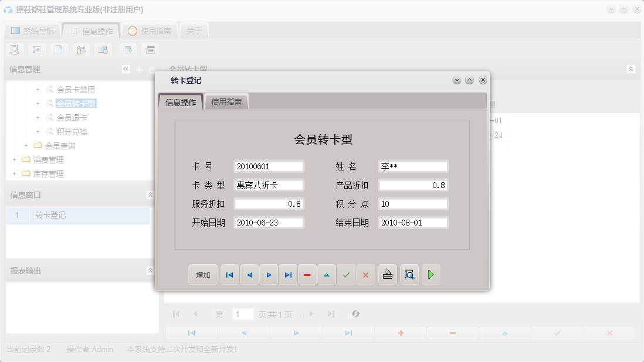The height and width of the screenshot is (362, 644).
Task: Cancel edits with the red X icon
Action: coord(365,274)
